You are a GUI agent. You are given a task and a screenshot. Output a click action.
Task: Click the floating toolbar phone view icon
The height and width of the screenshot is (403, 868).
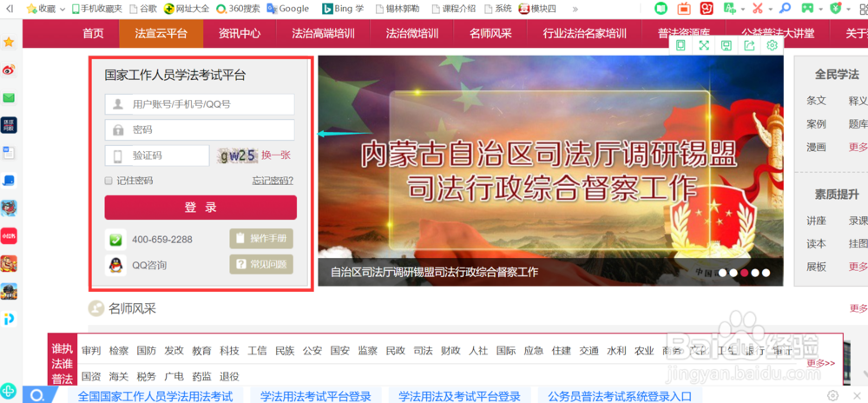click(681, 45)
